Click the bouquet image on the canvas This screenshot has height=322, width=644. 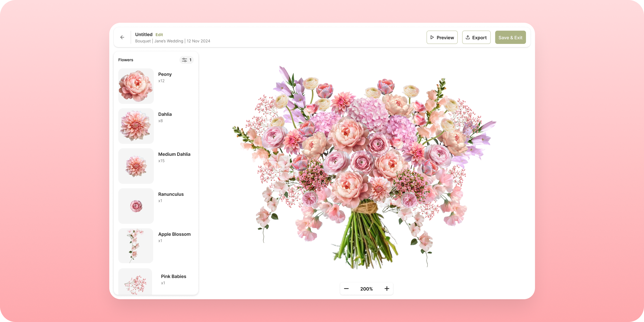[x=364, y=168]
